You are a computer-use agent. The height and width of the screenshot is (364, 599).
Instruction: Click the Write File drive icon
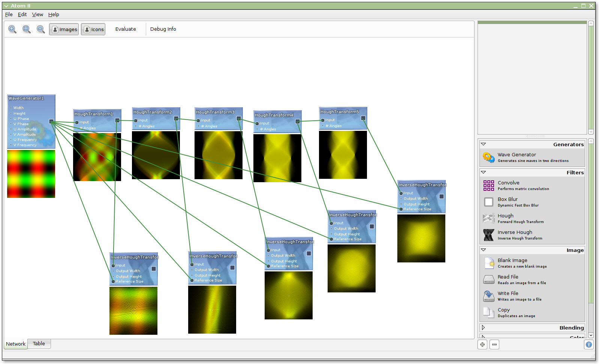point(488,296)
